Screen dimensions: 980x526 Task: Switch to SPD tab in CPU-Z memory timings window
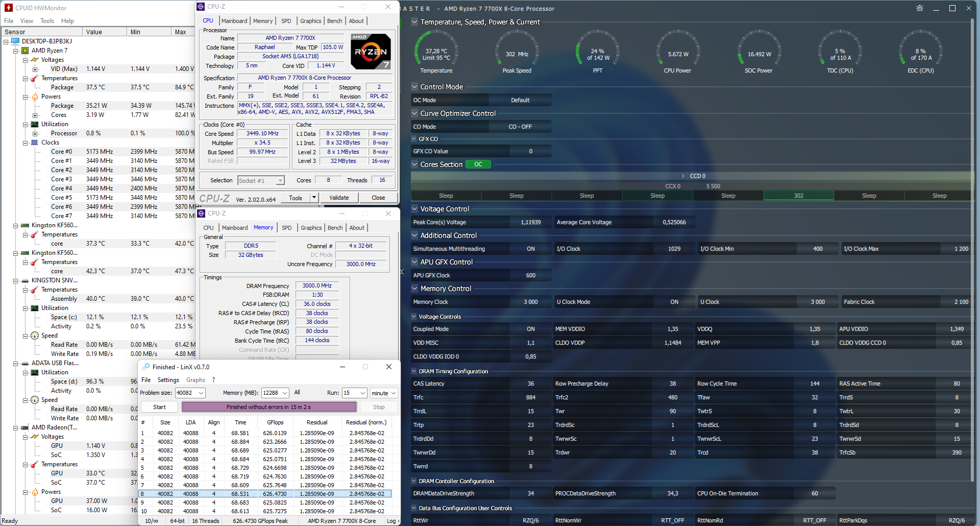click(x=287, y=228)
